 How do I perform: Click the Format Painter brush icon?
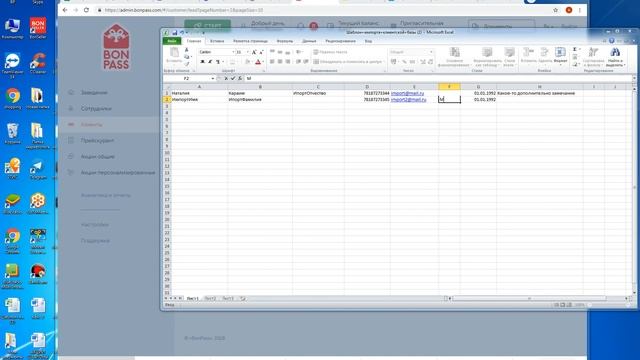pyautogui.click(x=187, y=64)
